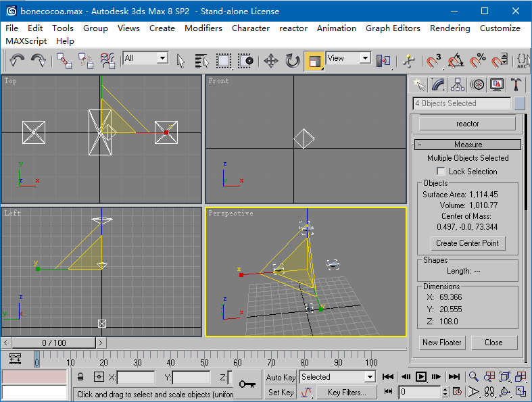Open the Motion command panel tab

click(x=478, y=84)
